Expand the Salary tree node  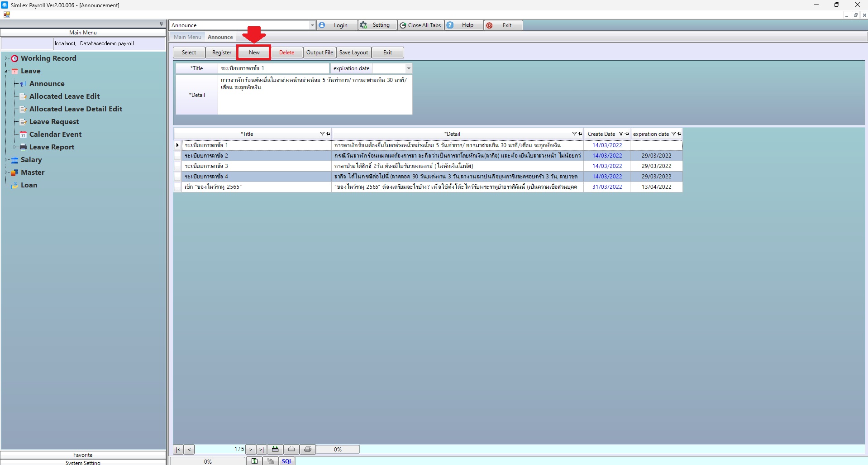coord(6,160)
